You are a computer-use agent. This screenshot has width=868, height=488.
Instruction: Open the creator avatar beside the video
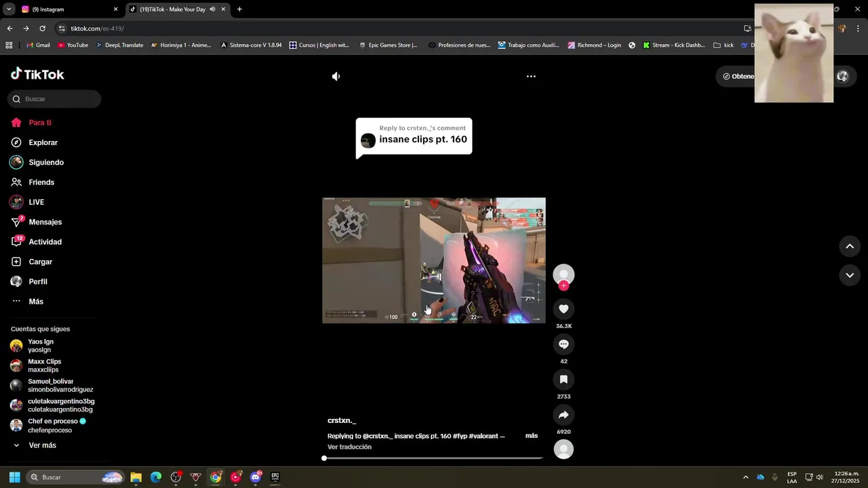(x=564, y=274)
